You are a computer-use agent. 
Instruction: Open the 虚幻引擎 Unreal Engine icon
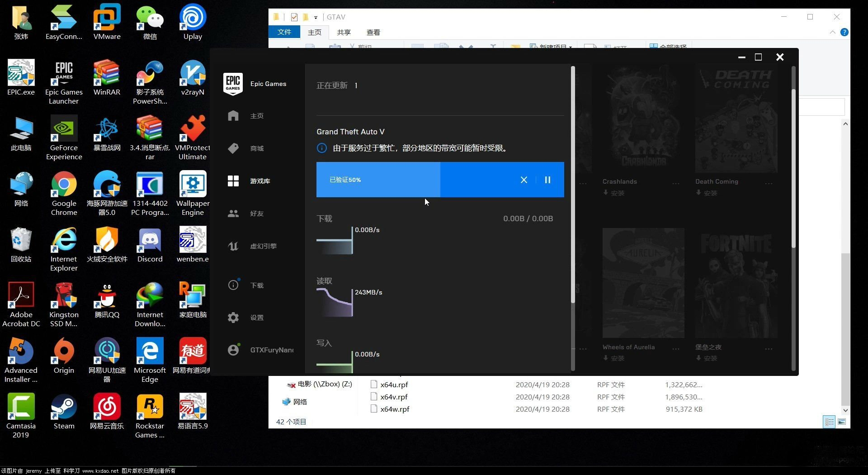(233, 246)
